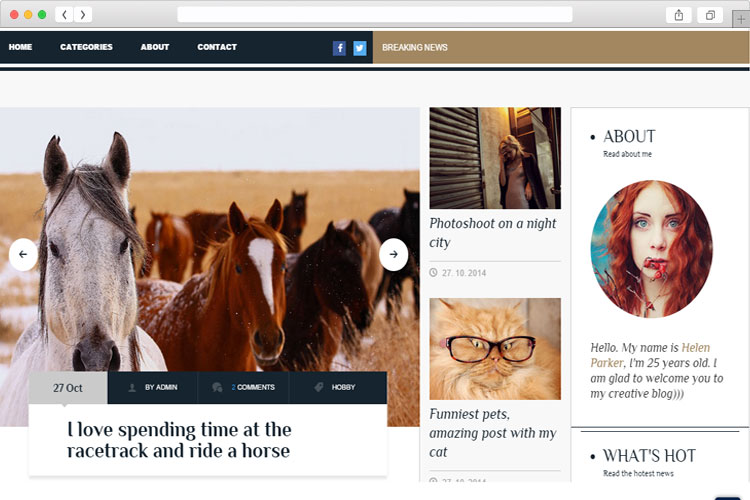Viewport: 750px width, 500px height.
Task: Click the red-haired woman profile photo
Action: 652,249
